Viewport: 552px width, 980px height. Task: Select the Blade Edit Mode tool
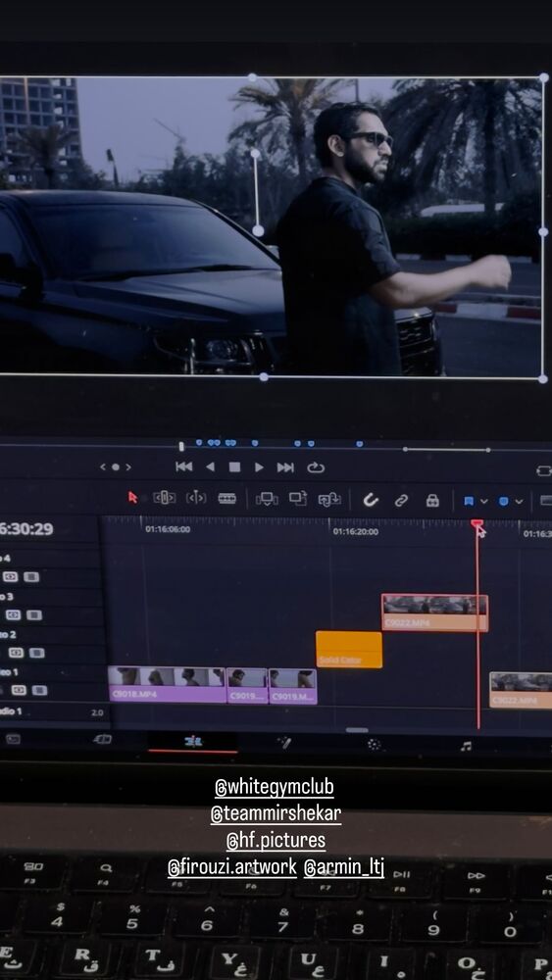click(226, 498)
